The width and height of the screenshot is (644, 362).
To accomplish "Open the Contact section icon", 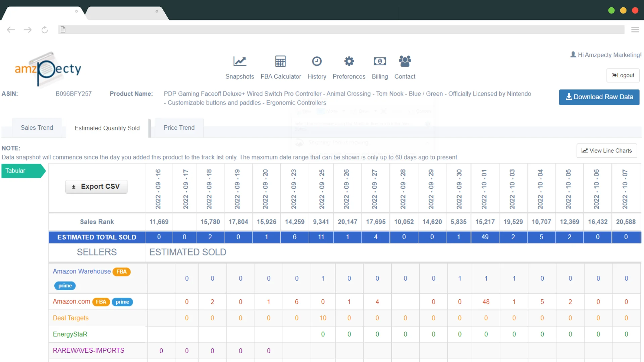I will click(x=404, y=61).
